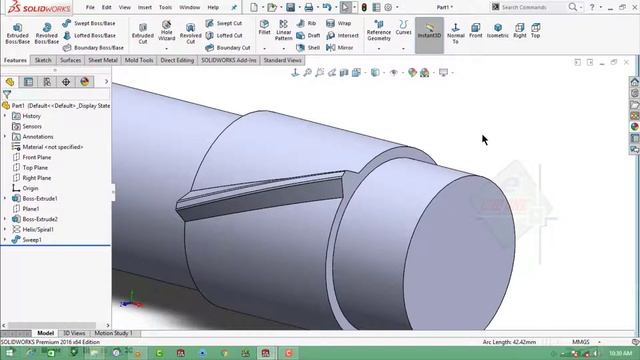
Task: Choose Lofted Boss/Base
Action: [x=89, y=36]
